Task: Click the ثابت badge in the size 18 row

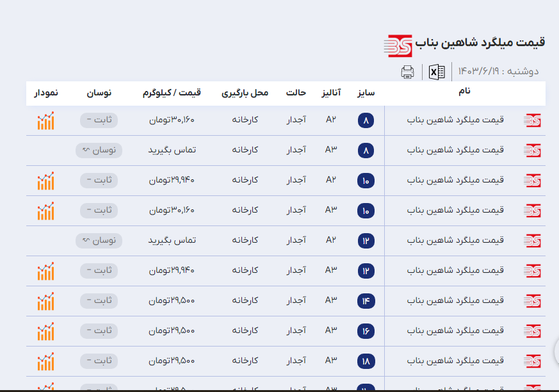Action: pos(99,361)
